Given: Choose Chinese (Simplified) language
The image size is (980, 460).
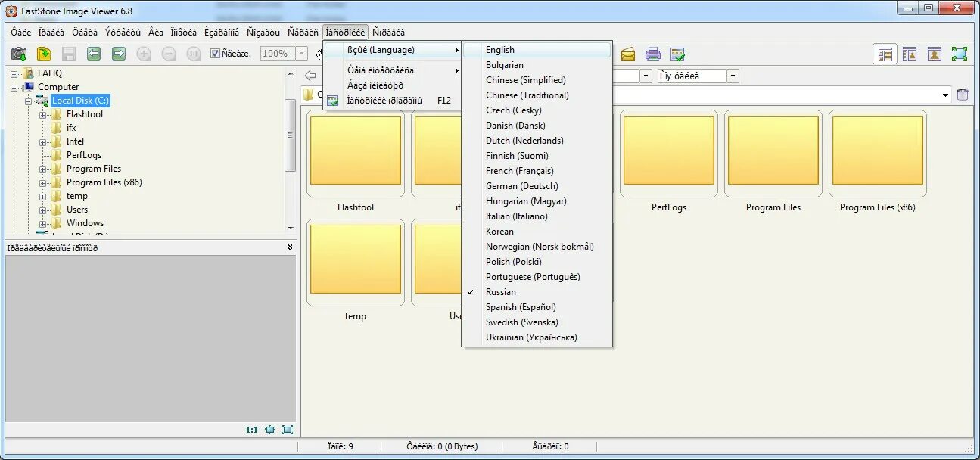Looking at the screenshot, I should click(x=537, y=80).
